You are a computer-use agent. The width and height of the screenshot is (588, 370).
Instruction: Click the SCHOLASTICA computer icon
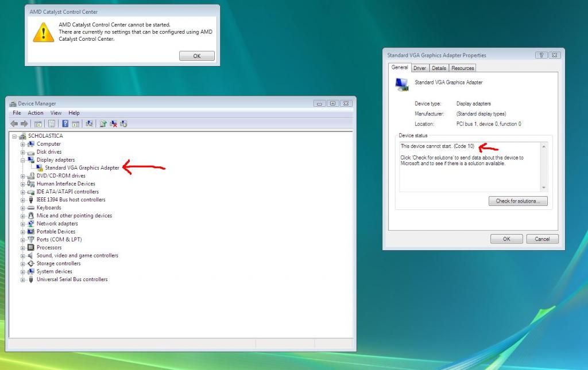(22, 136)
